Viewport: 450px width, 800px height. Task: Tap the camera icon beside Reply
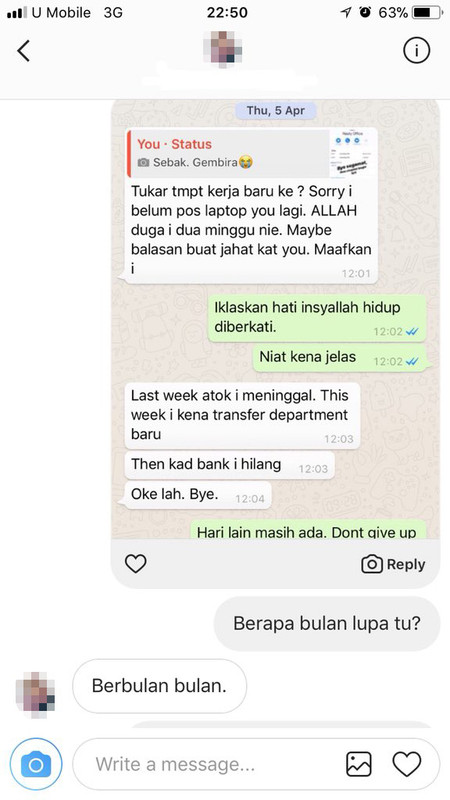(x=372, y=564)
